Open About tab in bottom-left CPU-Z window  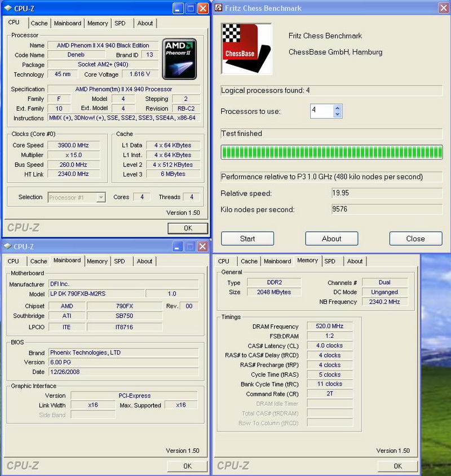(x=144, y=261)
